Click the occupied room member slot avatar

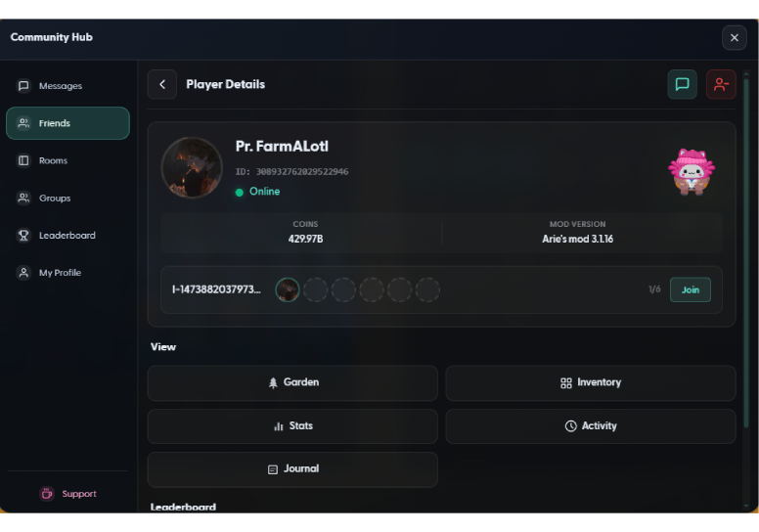point(288,290)
